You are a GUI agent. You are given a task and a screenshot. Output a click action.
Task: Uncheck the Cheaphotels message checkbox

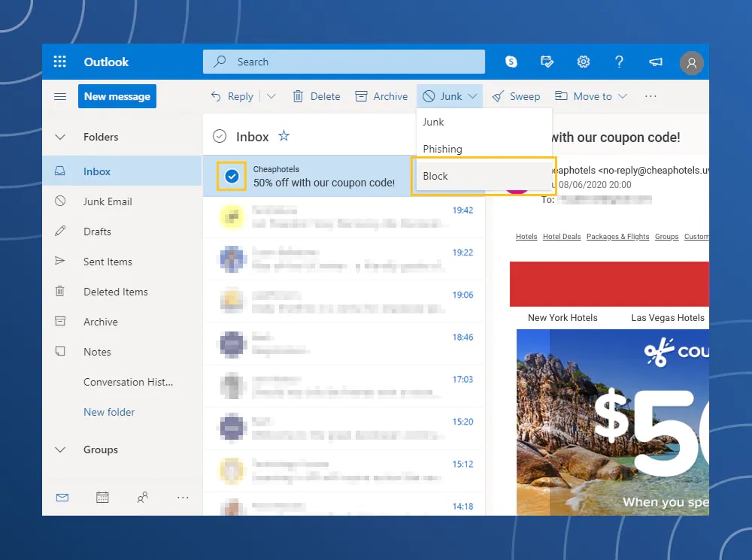(232, 177)
